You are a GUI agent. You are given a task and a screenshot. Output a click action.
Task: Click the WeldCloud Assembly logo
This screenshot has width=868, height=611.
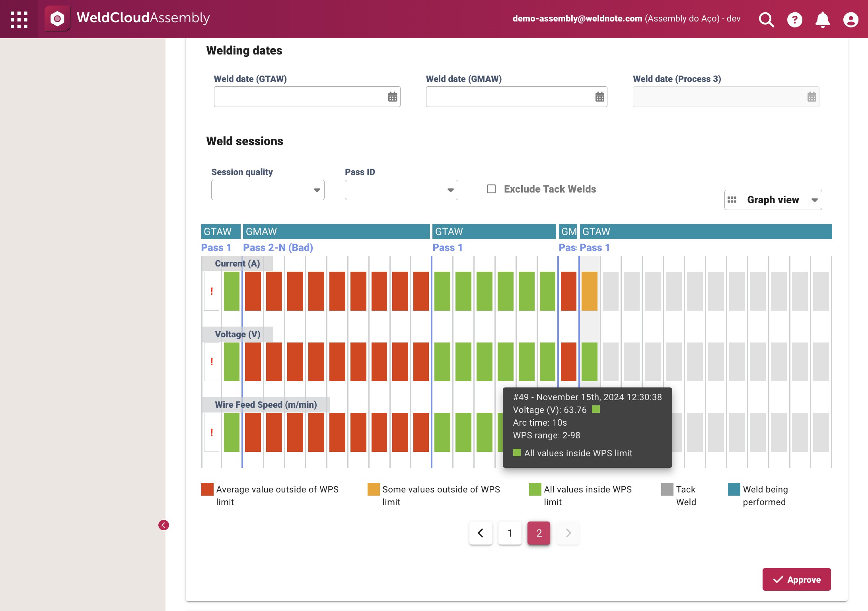(57, 18)
